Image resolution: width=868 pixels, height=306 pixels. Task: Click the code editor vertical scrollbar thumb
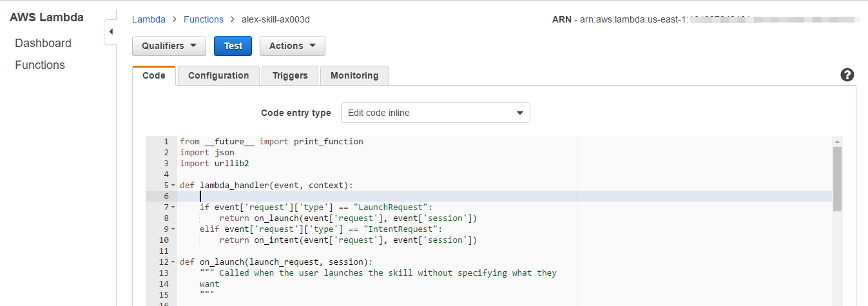click(837, 178)
